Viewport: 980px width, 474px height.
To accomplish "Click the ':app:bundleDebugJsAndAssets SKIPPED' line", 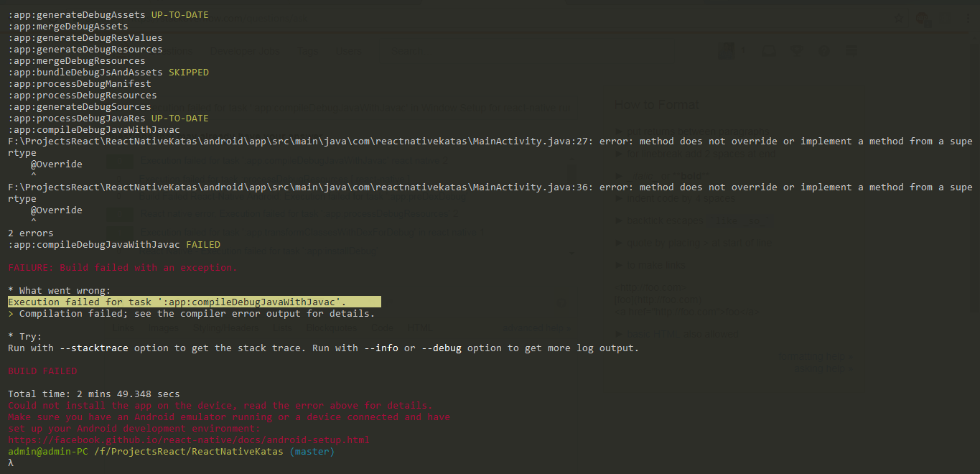I will click(108, 73).
